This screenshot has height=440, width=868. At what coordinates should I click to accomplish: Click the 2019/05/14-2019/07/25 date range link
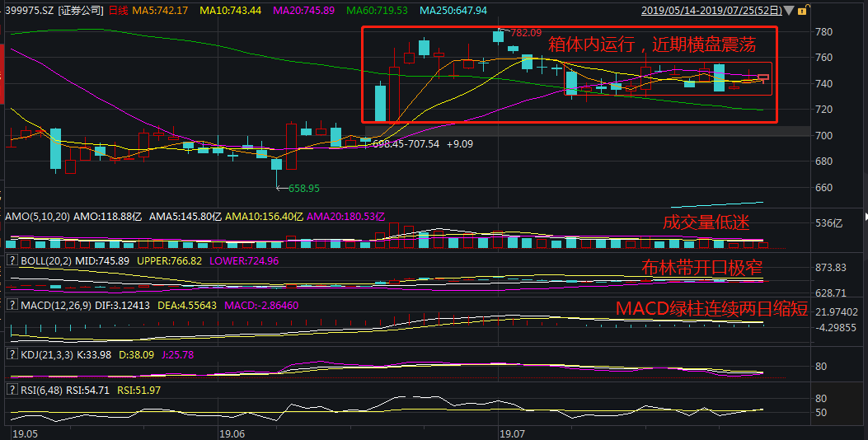(x=711, y=11)
